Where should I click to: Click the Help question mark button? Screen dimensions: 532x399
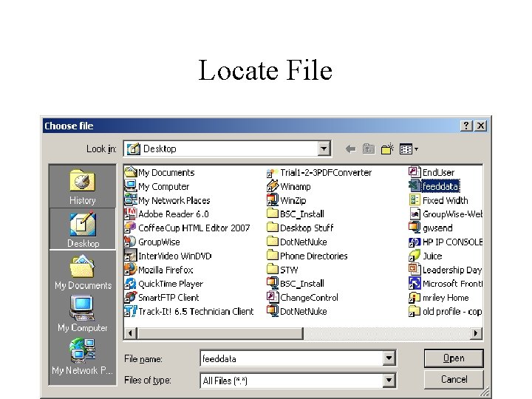(x=466, y=126)
